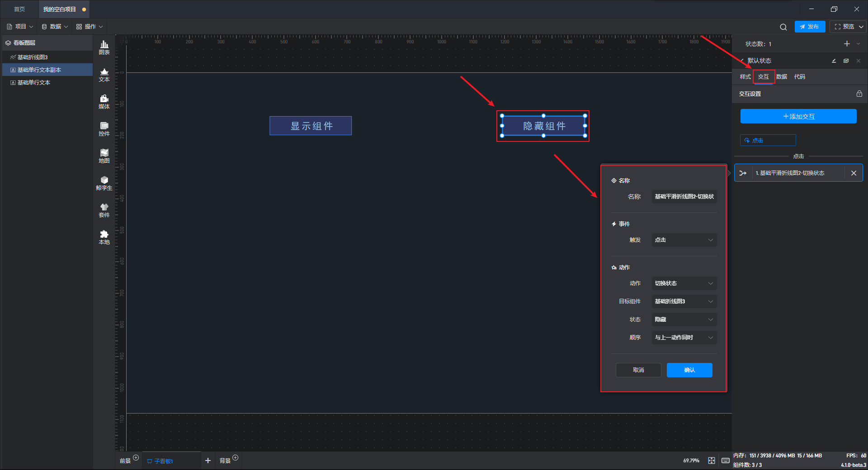Open the 文本 text components icon
The height and width of the screenshot is (470, 868).
pyautogui.click(x=104, y=75)
